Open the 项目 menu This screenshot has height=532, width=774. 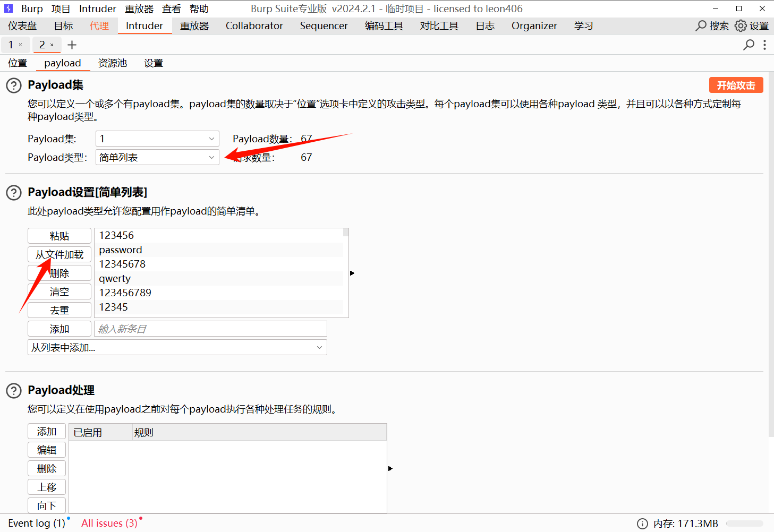[61, 8]
